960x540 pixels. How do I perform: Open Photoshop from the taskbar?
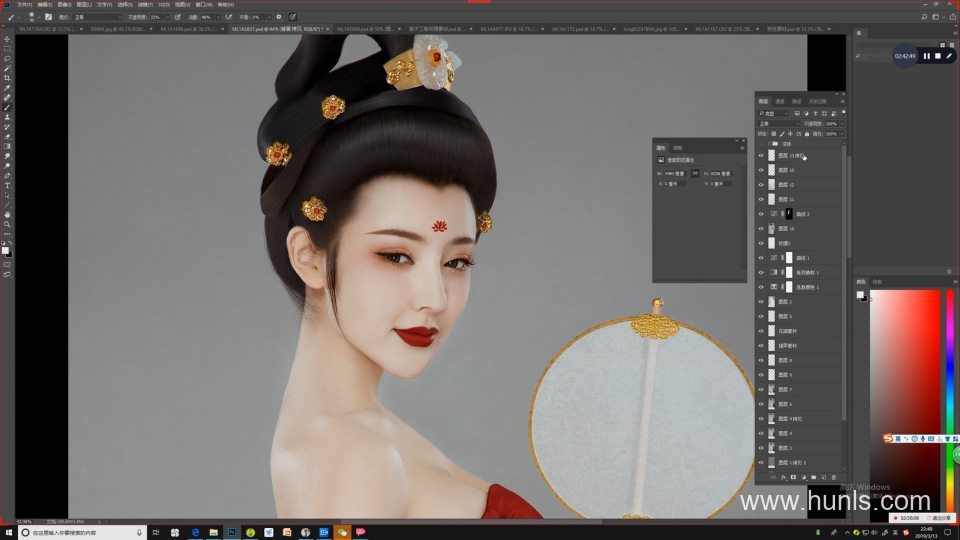coord(232,533)
